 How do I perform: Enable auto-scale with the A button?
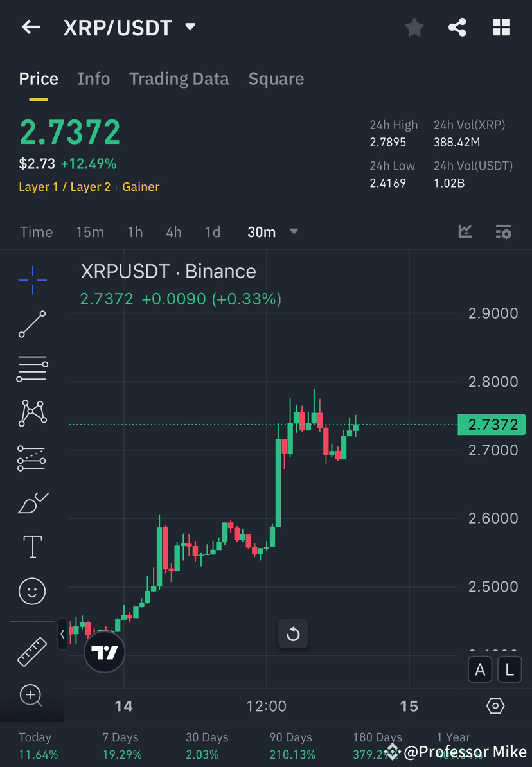[480, 669]
